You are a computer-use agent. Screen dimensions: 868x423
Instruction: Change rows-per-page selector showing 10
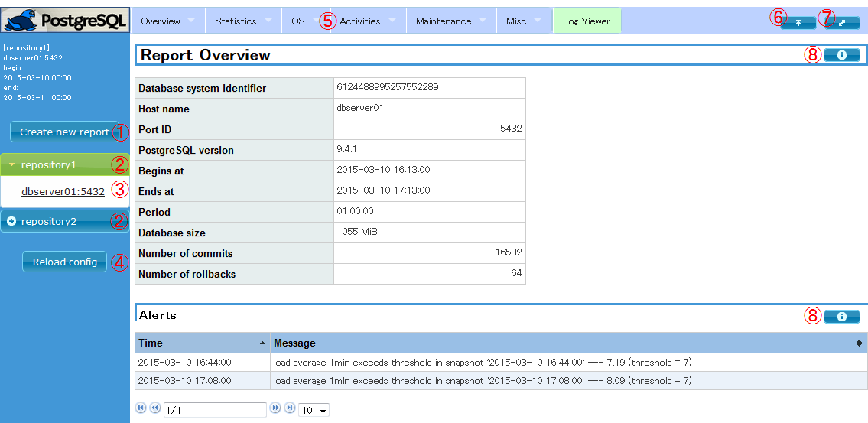314,410
